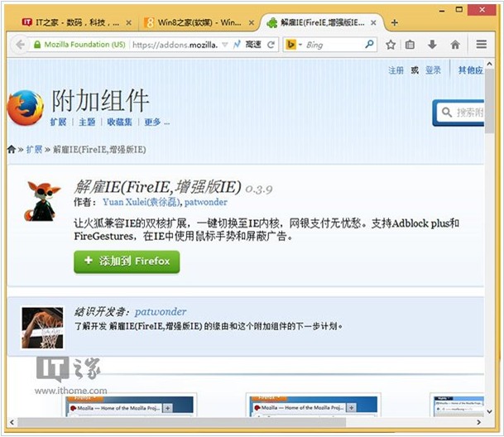504x437 pixels.
Task: Close the IT之家 tab
Action: point(128,23)
